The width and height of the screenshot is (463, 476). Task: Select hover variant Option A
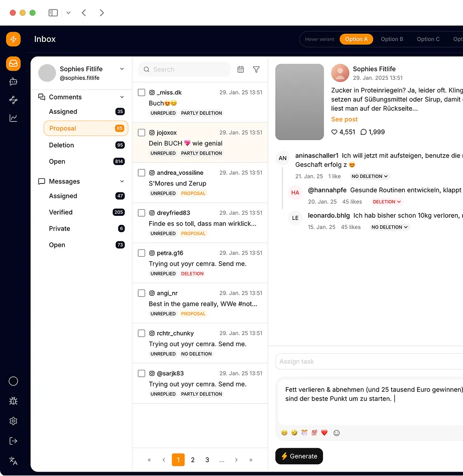[356, 39]
